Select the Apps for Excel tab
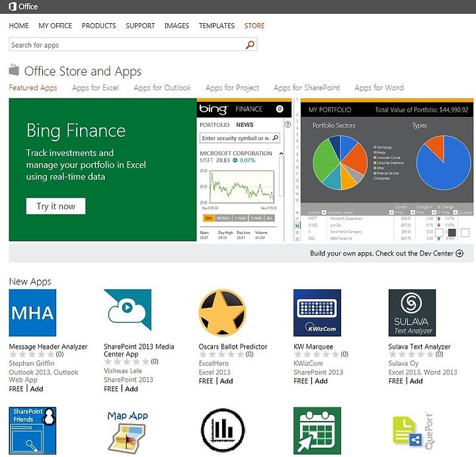The height and width of the screenshot is (457, 476). click(95, 88)
